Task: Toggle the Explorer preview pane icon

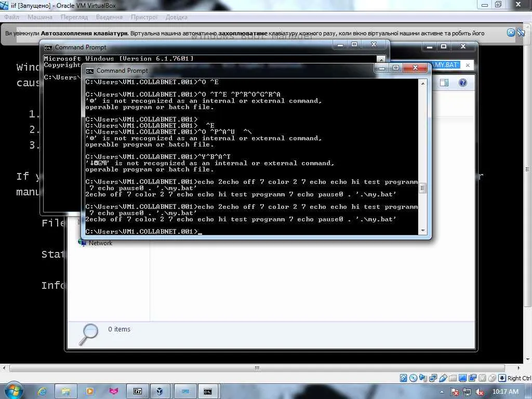Action: [x=445, y=83]
